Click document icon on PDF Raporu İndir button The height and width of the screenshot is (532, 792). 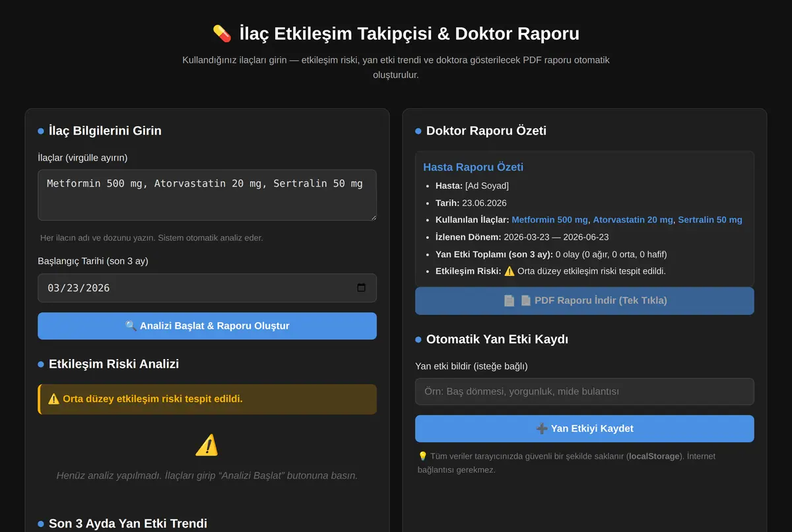click(509, 300)
